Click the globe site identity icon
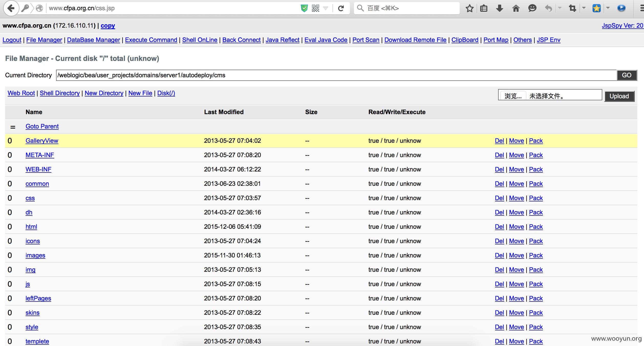 pyautogui.click(x=39, y=8)
